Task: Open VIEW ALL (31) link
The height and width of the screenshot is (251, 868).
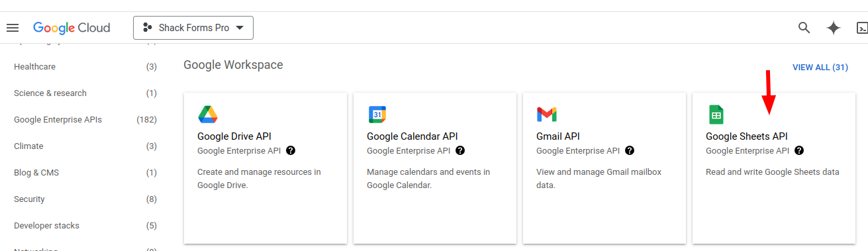Action: [820, 68]
